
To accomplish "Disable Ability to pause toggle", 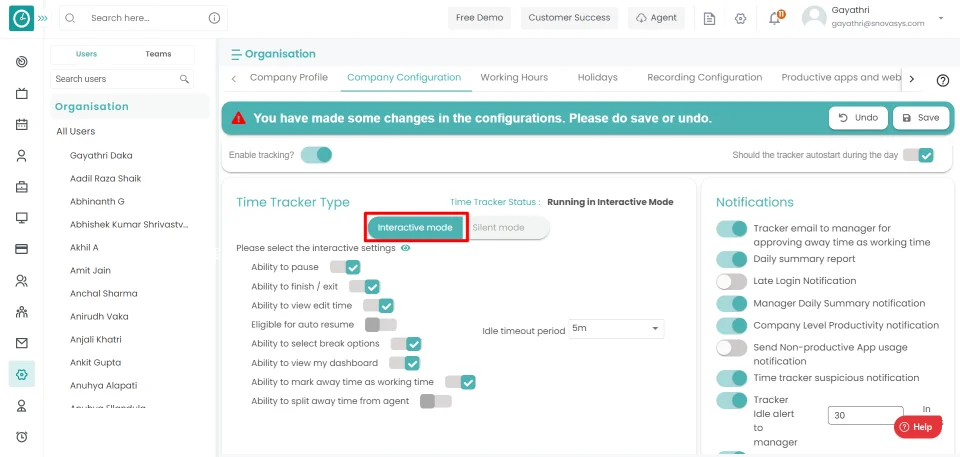I will (345, 267).
